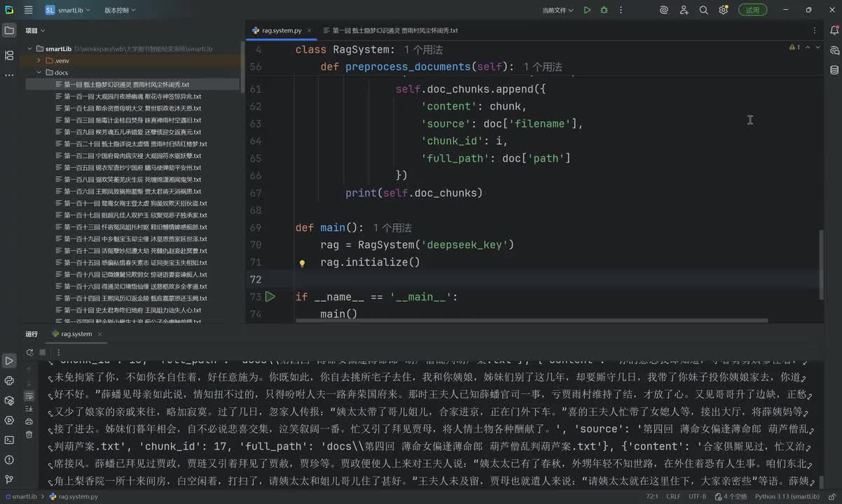Image resolution: width=842 pixels, height=504 pixels.
Task: Click the yellow light bulb at line 71
Action: pos(302,263)
